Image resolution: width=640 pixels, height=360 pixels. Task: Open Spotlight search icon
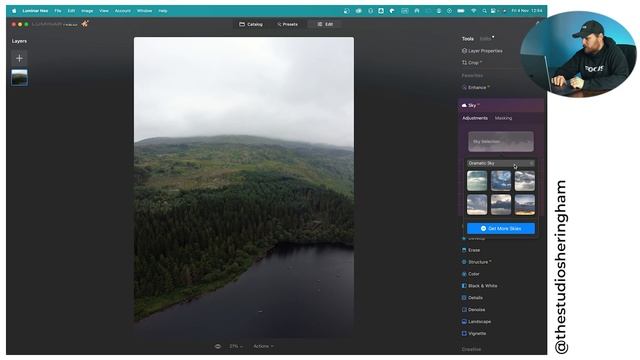(x=484, y=11)
